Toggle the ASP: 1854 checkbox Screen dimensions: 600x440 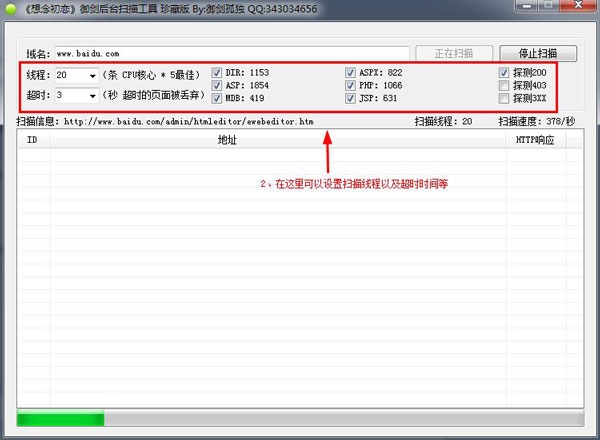217,85
